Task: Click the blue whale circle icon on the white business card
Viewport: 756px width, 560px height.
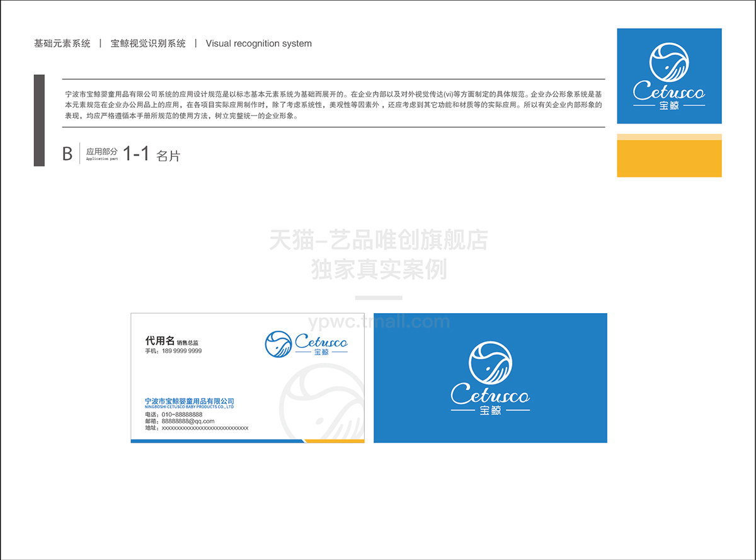Action: [x=278, y=344]
